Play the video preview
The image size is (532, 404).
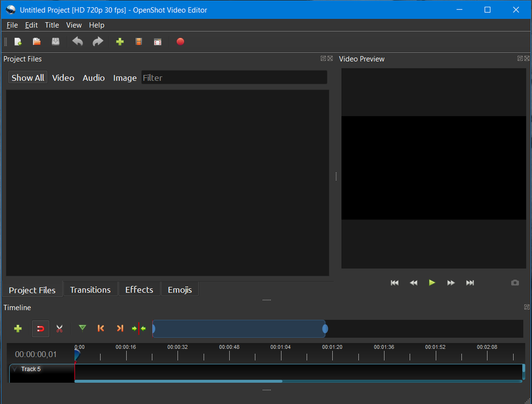tap(432, 282)
